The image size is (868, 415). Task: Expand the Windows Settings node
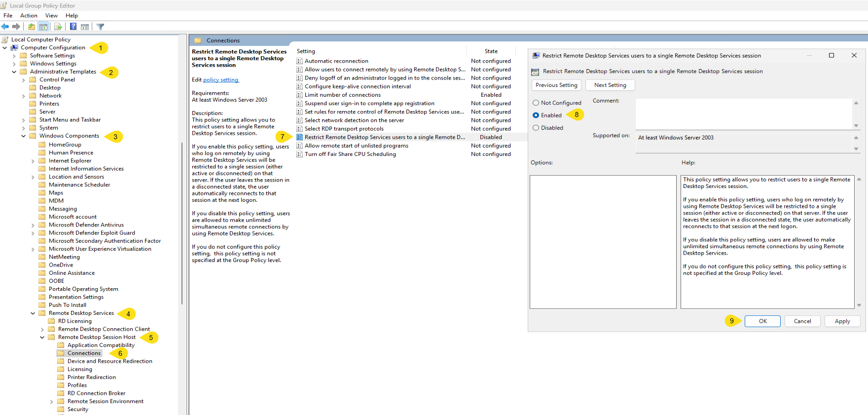pos(14,64)
